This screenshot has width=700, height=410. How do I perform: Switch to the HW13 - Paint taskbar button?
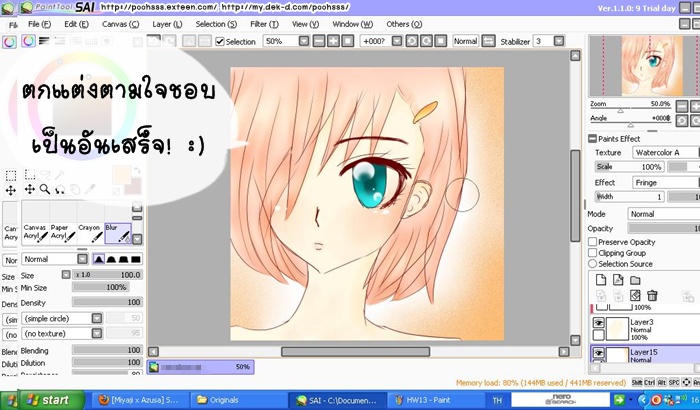[x=435, y=400]
